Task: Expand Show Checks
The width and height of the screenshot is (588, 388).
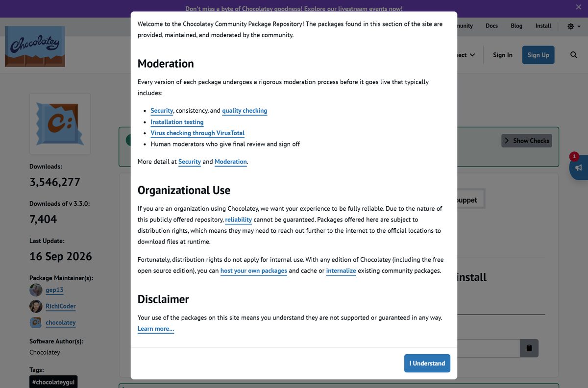Action: 527,141
